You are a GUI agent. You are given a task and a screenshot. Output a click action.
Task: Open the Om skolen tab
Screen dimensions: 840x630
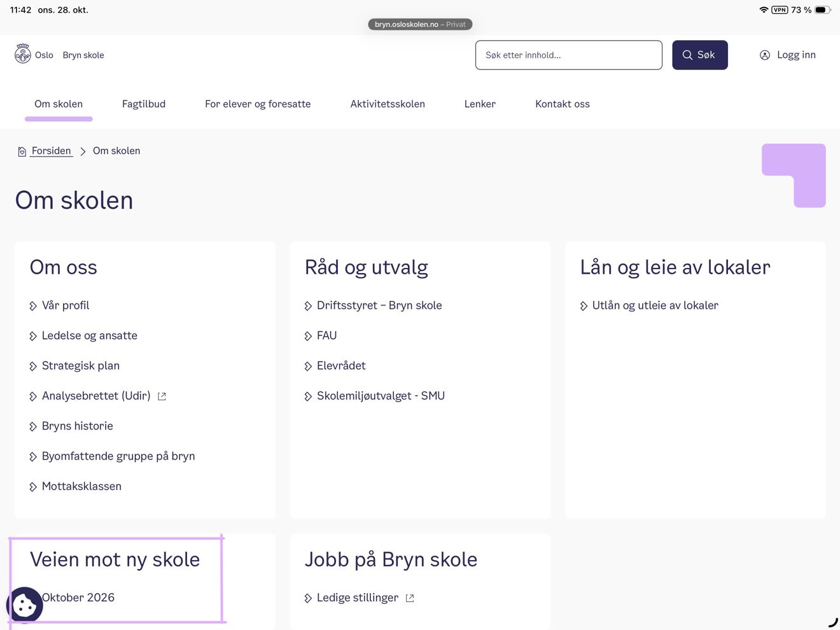pyautogui.click(x=59, y=104)
